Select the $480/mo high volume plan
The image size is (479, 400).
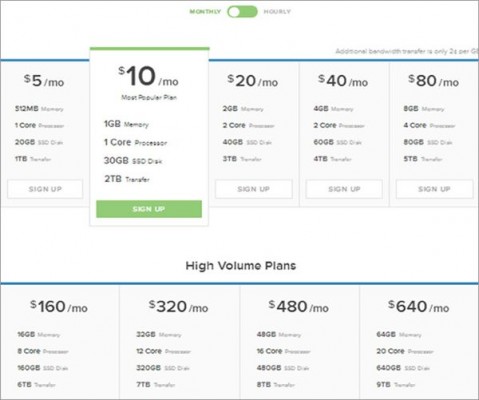coord(299,307)
